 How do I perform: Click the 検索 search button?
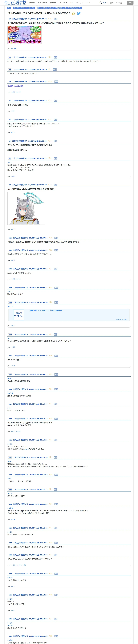pos(130,3)
